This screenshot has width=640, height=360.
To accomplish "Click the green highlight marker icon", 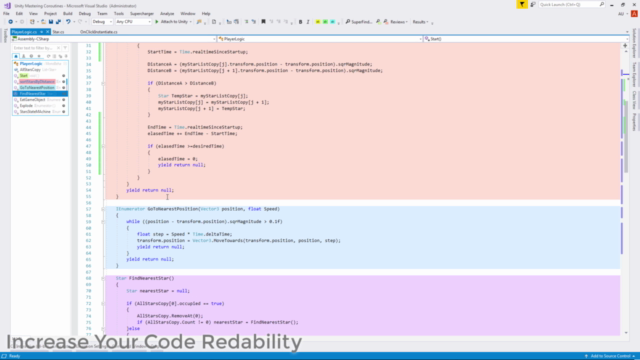I will 325,22.
